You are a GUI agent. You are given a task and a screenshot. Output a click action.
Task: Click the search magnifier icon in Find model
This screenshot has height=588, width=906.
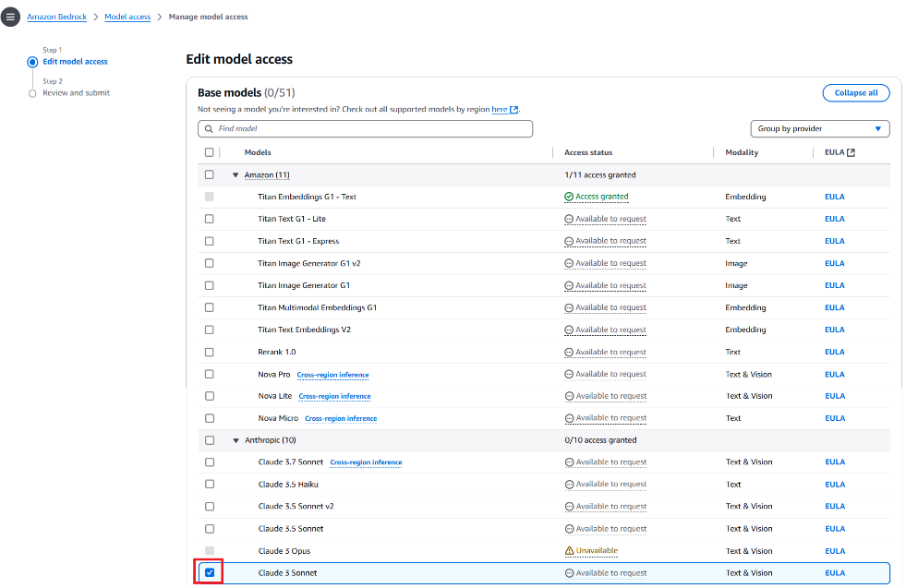209,129
